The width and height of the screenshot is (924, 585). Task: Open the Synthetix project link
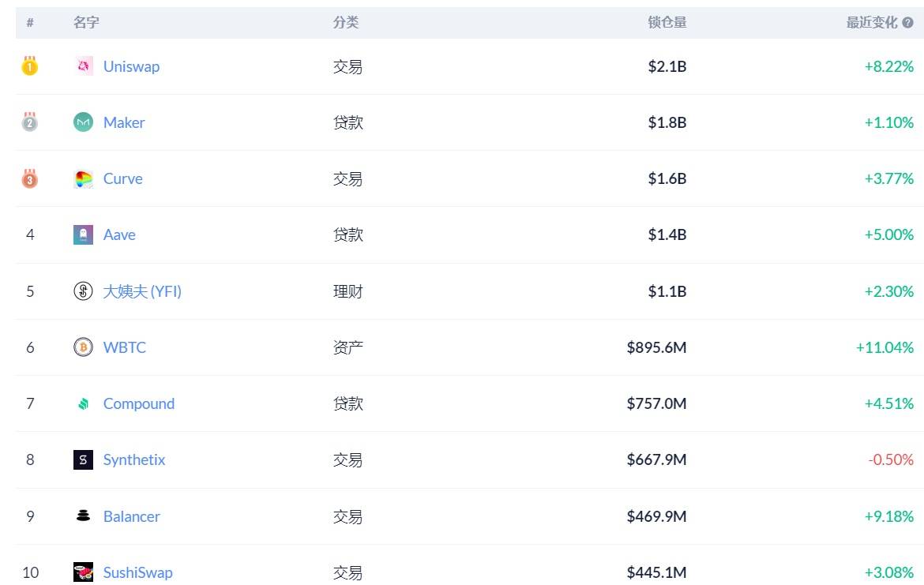point(134,459)
